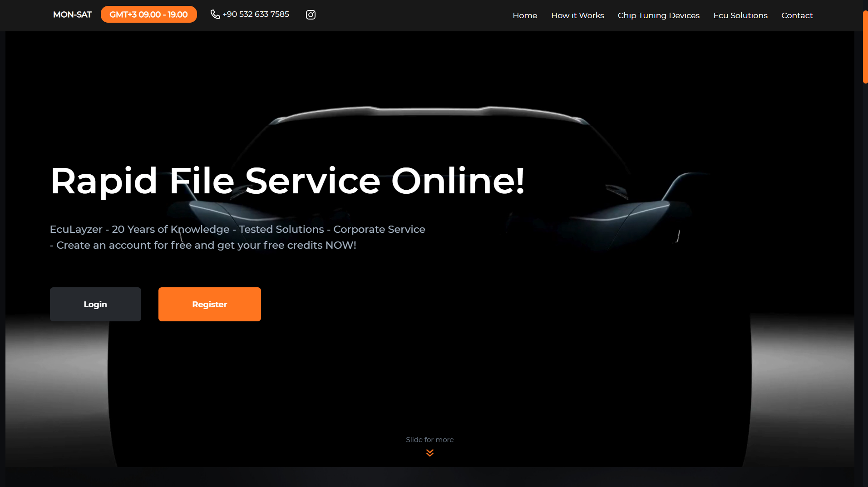Open the Instagram profile icon
The height and width of the screenshot is (487, 868).
point(311,15)
